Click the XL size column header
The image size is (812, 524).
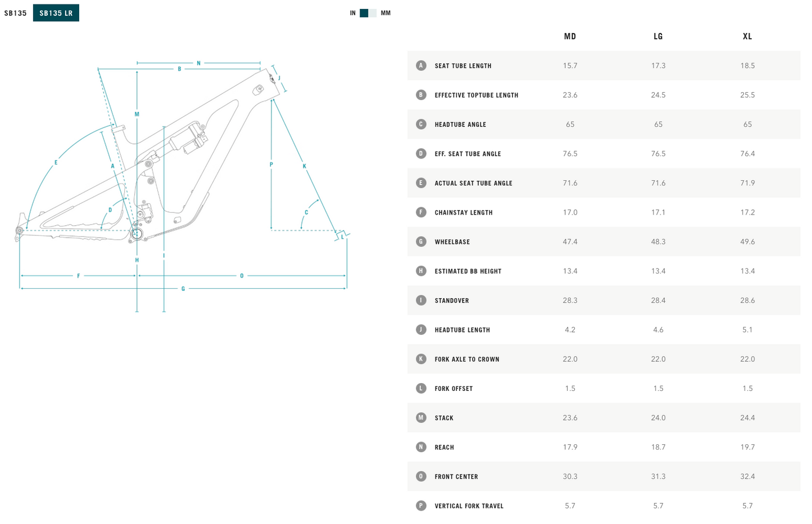tap(747, 37)
